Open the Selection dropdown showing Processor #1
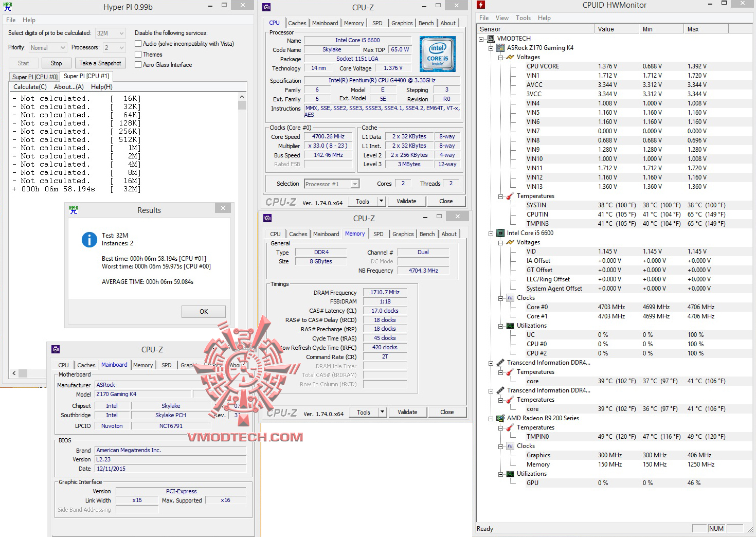Viewport: 756px width, 537px height. (332, 184)
